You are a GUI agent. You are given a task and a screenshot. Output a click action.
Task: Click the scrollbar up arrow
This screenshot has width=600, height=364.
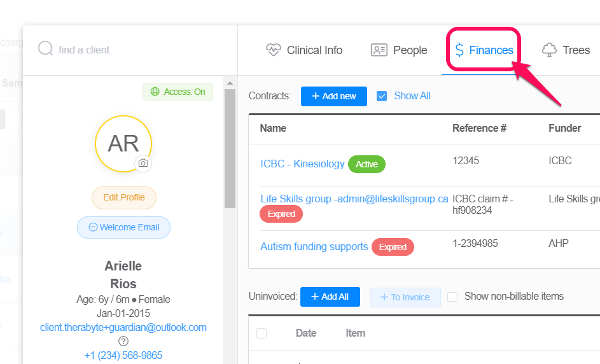[x=230, y=83]
